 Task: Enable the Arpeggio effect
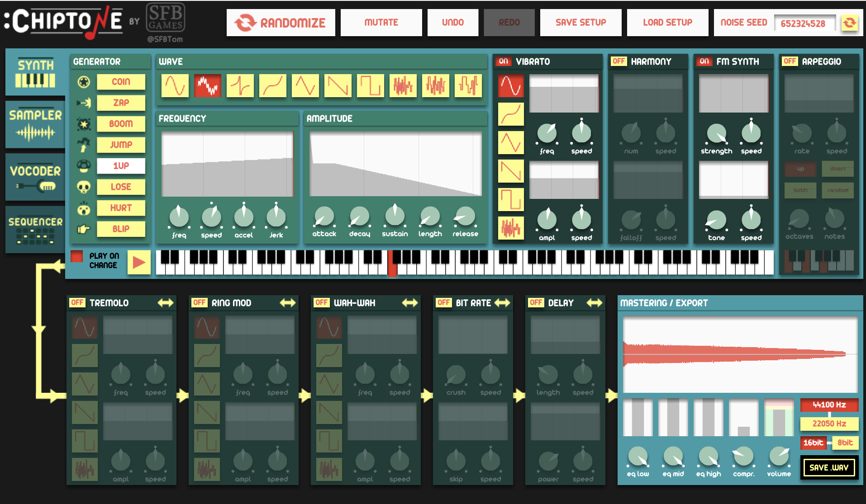pos(790,61)
